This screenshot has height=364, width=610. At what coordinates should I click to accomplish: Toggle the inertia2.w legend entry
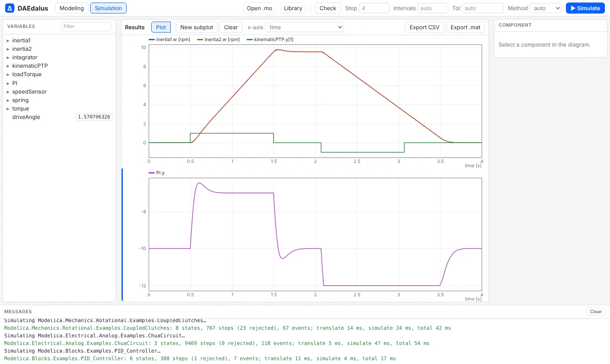(218, 39)
